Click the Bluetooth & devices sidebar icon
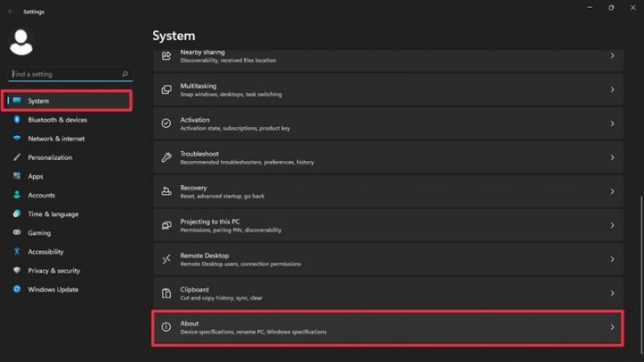 click(17, 120)
